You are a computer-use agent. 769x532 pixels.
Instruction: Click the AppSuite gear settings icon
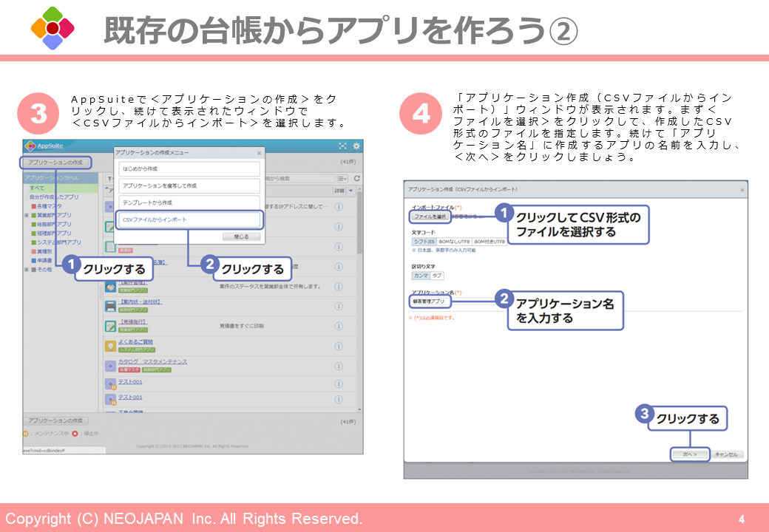pos(356,146)
